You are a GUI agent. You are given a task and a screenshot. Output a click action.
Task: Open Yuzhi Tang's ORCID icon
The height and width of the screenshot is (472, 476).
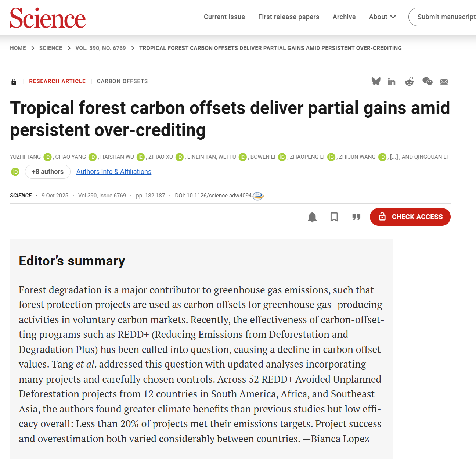tap(47, 157)
